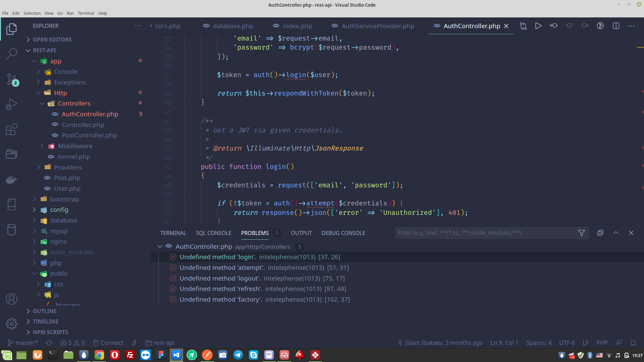Expand the NPM SCRIPTS section

(50, 332)
